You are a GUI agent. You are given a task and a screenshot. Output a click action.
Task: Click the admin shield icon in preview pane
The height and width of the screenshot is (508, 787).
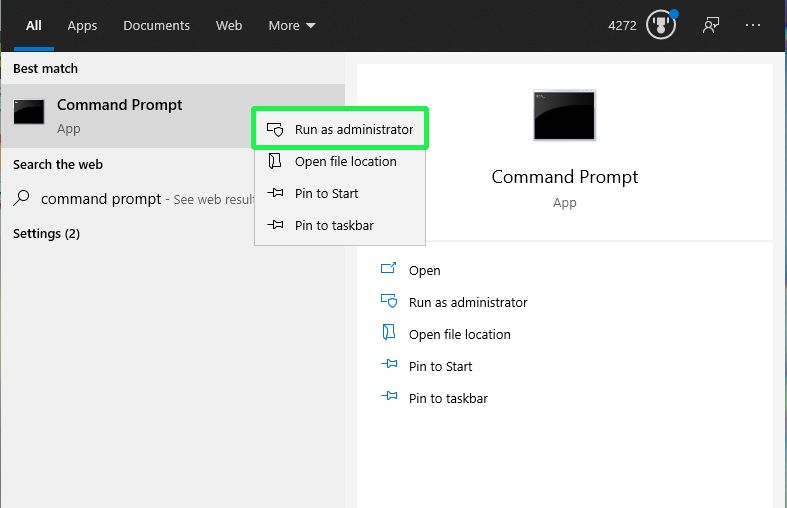(389, 301)
